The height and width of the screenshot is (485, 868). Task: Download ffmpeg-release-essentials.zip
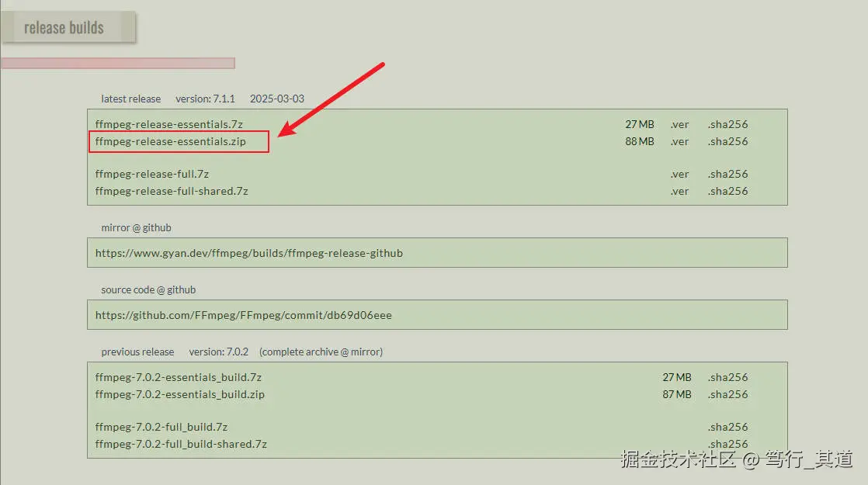pos(171,141)
